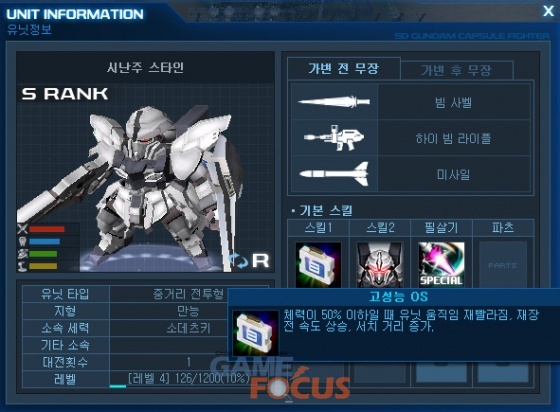Switch to the 가변 후 무장 tab
The image size is (560, 412).
457,70
